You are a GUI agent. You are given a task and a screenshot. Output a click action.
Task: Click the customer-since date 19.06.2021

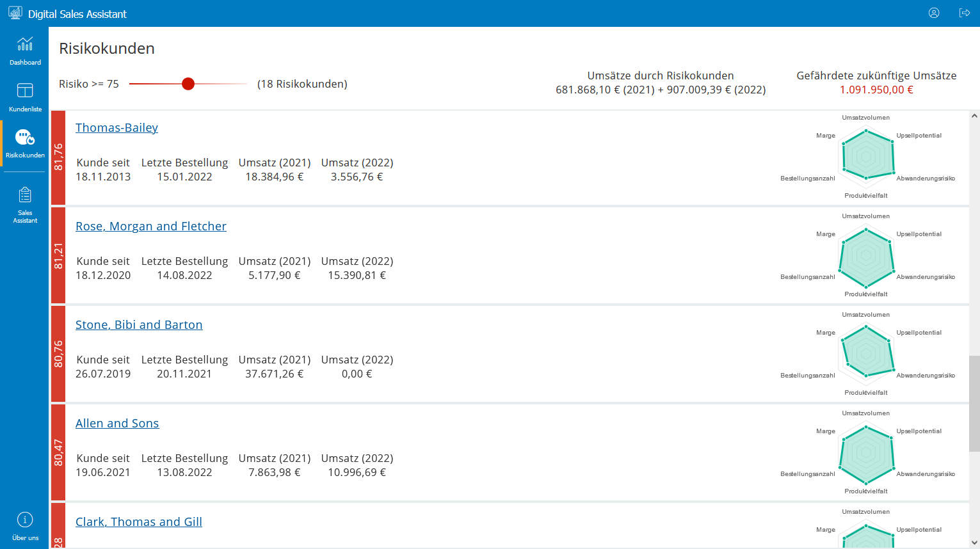[103, 472]
